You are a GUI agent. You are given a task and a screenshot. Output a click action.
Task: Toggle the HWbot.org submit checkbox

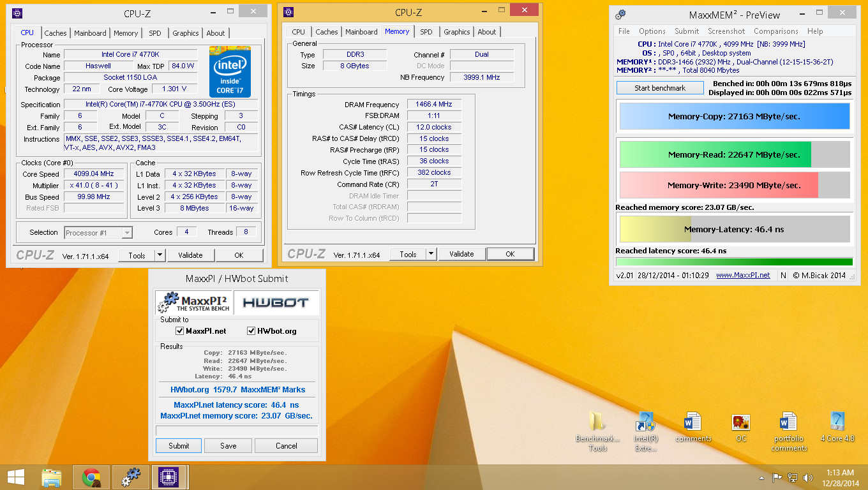coord(251,331)
